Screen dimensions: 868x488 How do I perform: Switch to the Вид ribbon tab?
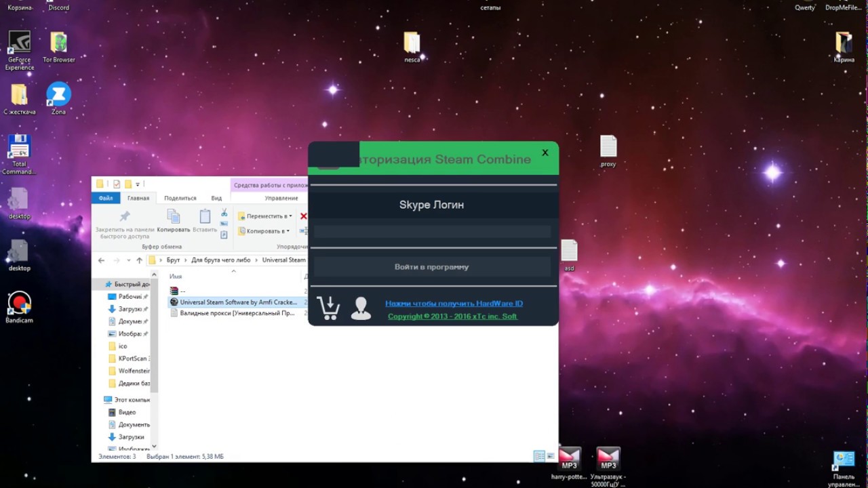[x=216, y=198]
